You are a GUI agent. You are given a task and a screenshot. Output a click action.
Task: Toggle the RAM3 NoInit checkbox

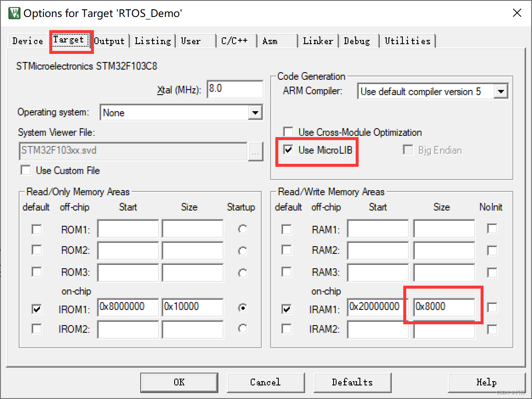click(x=492, y=272)
